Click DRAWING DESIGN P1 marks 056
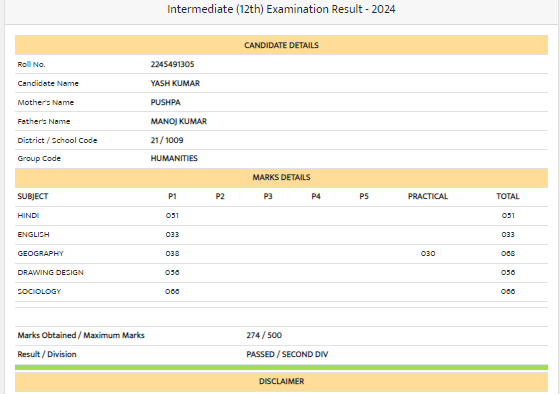The width and height of the screenshot is (560, 394). tap(172, 272)
